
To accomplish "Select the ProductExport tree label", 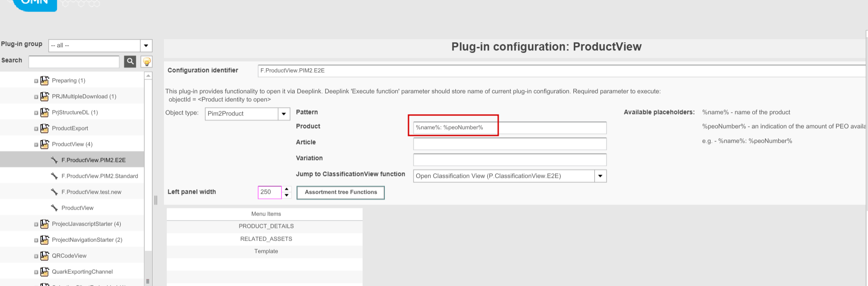I will [70, 128].
